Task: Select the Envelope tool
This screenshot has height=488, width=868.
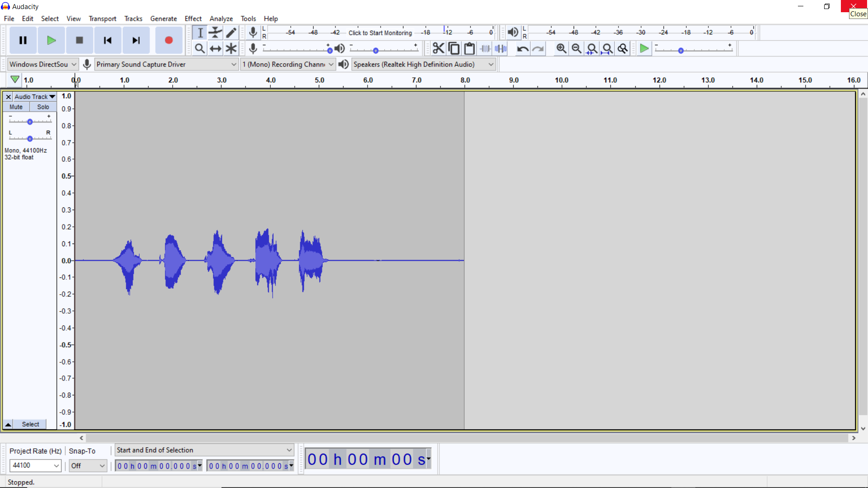Action: click(216, 33)
